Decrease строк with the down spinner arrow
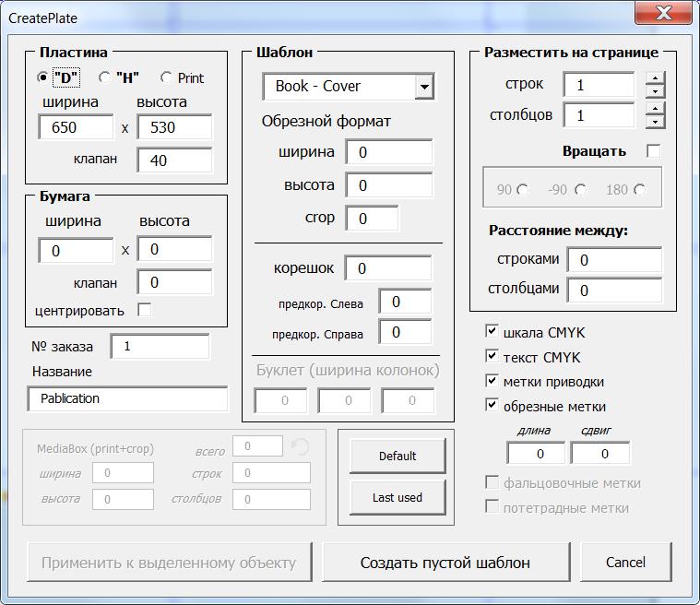Viewport: 700px width, 605px height. 655,91
